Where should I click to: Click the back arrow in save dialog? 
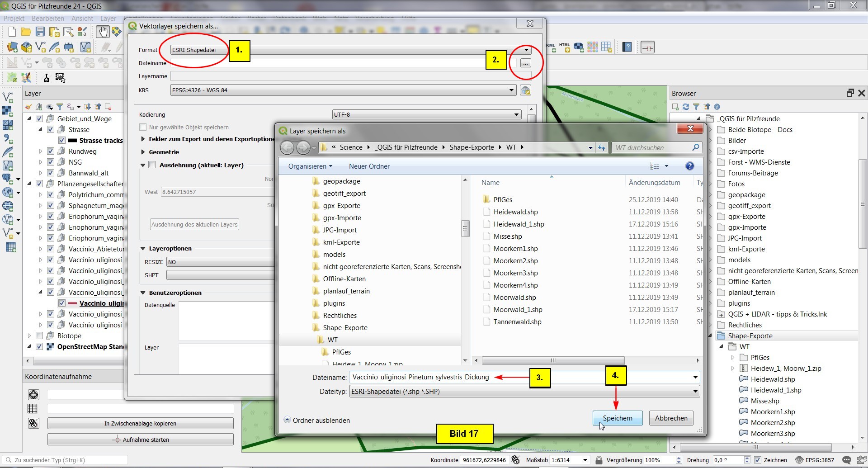pyautogui.click(x=287, y=147)
